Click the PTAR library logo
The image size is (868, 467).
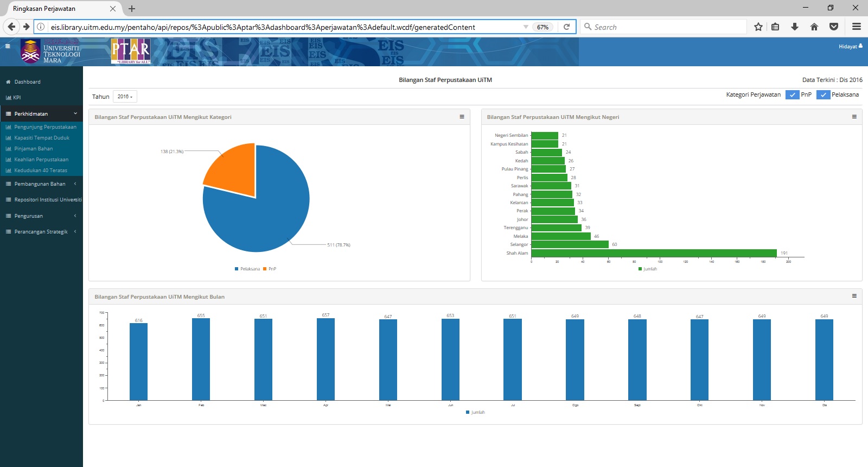click(x=131, y=52)
